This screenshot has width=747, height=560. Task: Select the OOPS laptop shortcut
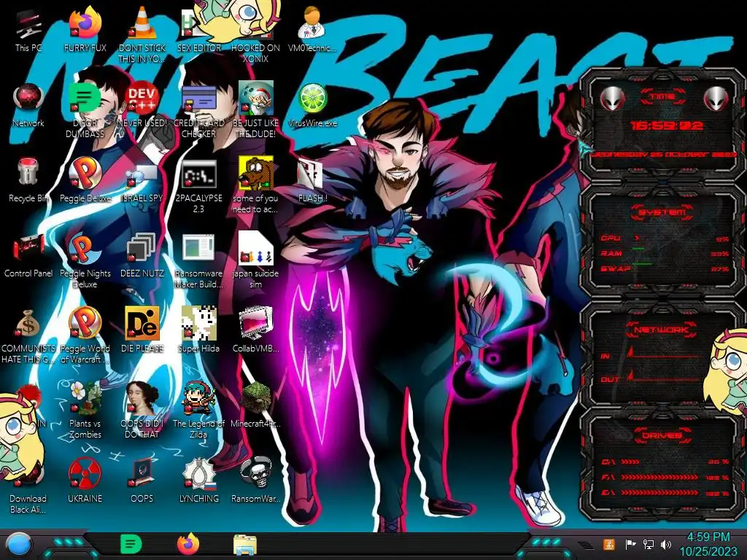(x=142, y=481)
